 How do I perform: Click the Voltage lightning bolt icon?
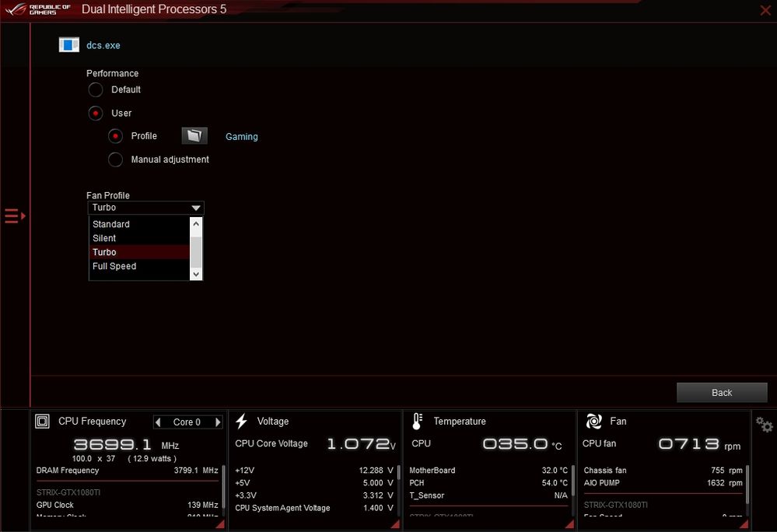click(241, 422)
